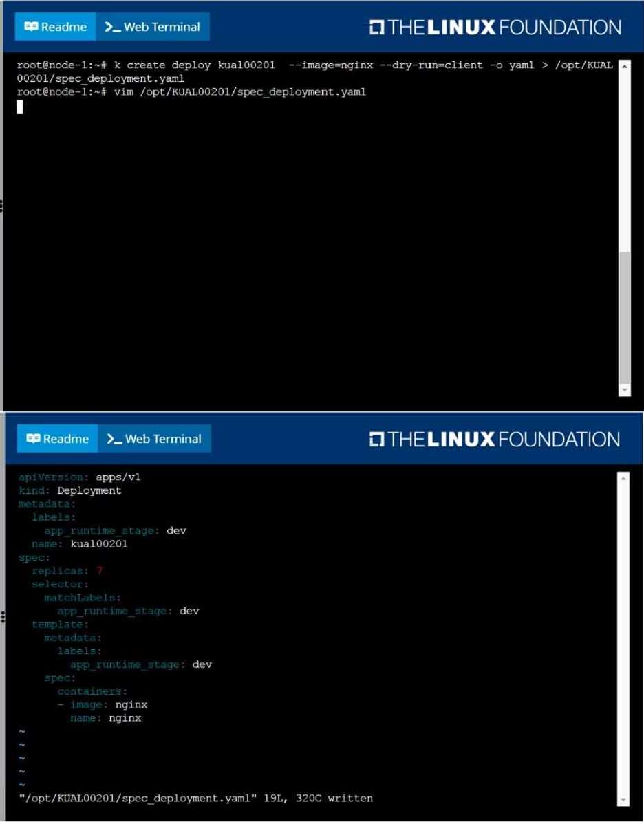Screen dimensions: 644x824
Task: Click the bottom terminal scrollbar up arrow
Action: click(623, 479)
